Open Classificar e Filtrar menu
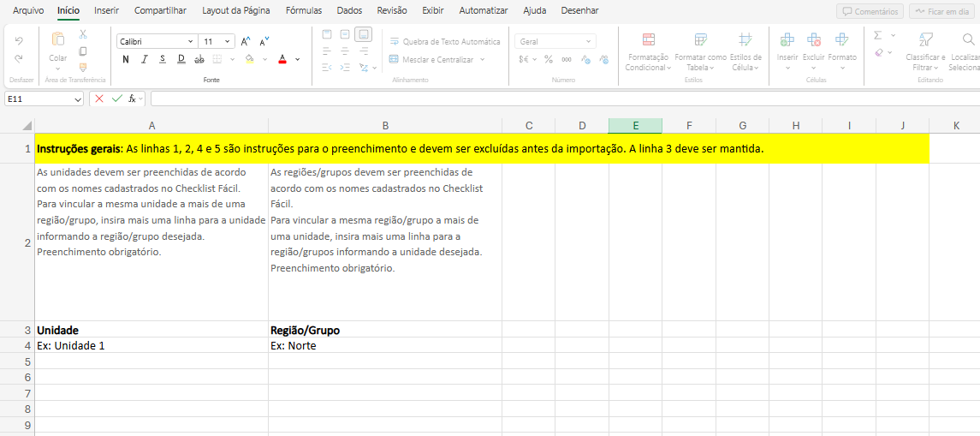 [925, 51]
